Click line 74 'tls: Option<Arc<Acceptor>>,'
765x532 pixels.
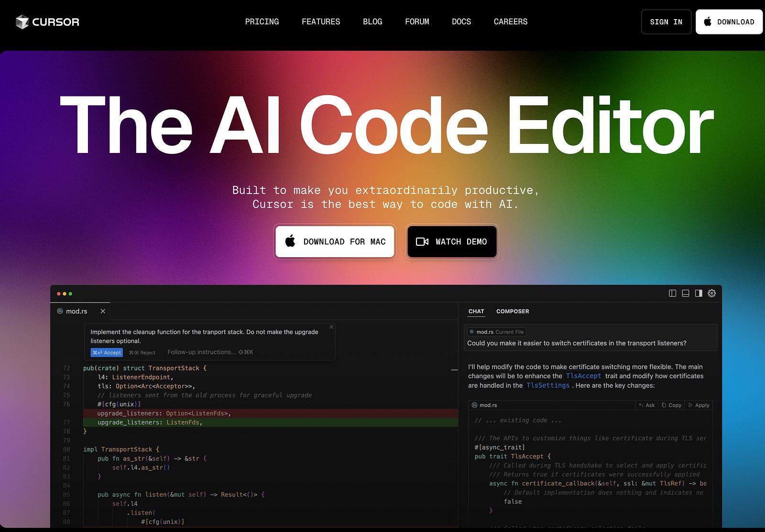[146, 386]
